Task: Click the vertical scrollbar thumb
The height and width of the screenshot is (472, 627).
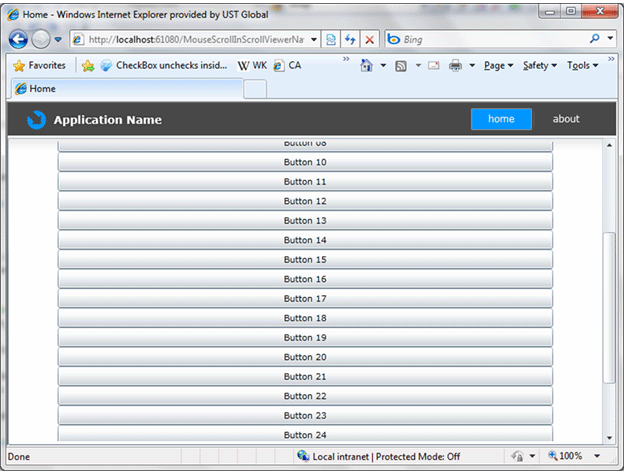Action: pos(609,307)
